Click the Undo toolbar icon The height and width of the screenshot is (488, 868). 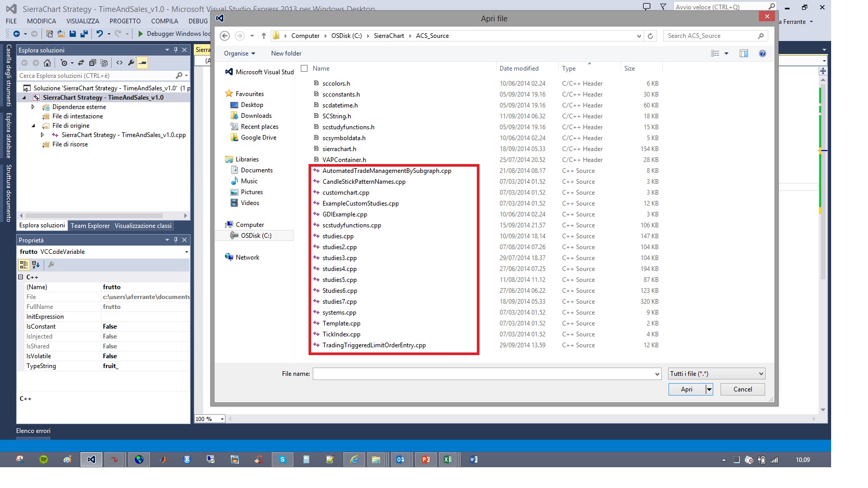point(99,34)
